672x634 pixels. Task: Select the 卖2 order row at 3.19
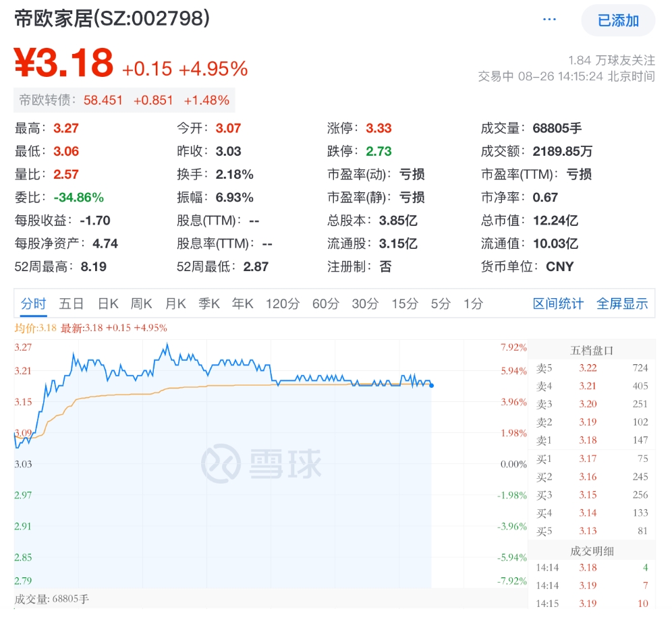pyautogui.click(x=592, y=422)
